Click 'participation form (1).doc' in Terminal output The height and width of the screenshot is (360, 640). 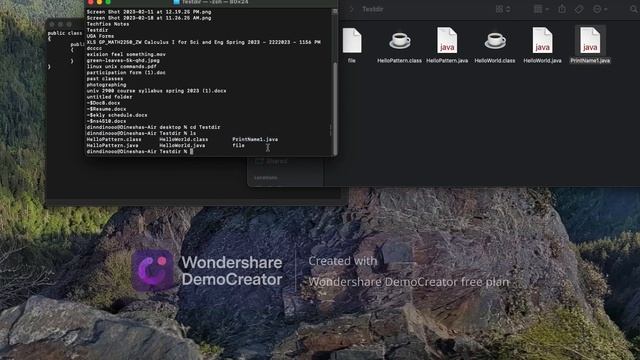(x=126, y=73)
